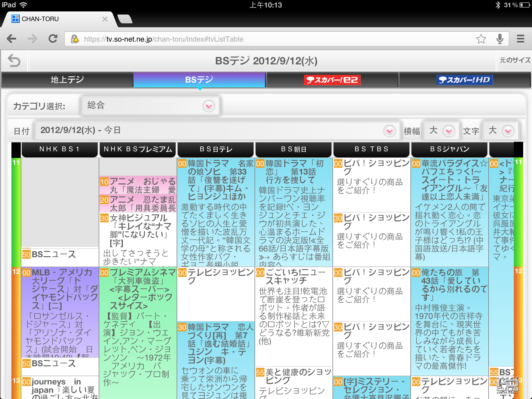Open 11:30 ビバ!ショッピング on BS TBS
The image size is (532, 399).
372,240
